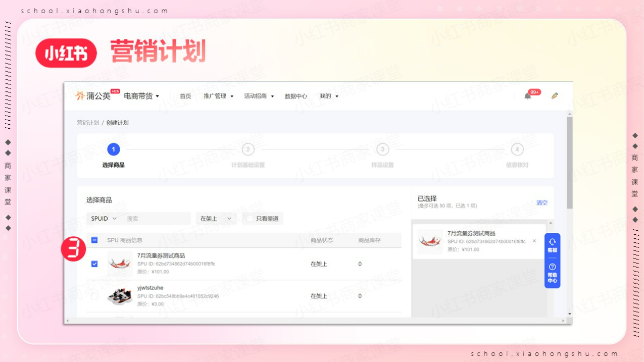The image size is (644, 362).
Task: Click stock value 0 in the yjwtstzuhe row
Action: tap(360, 296)
